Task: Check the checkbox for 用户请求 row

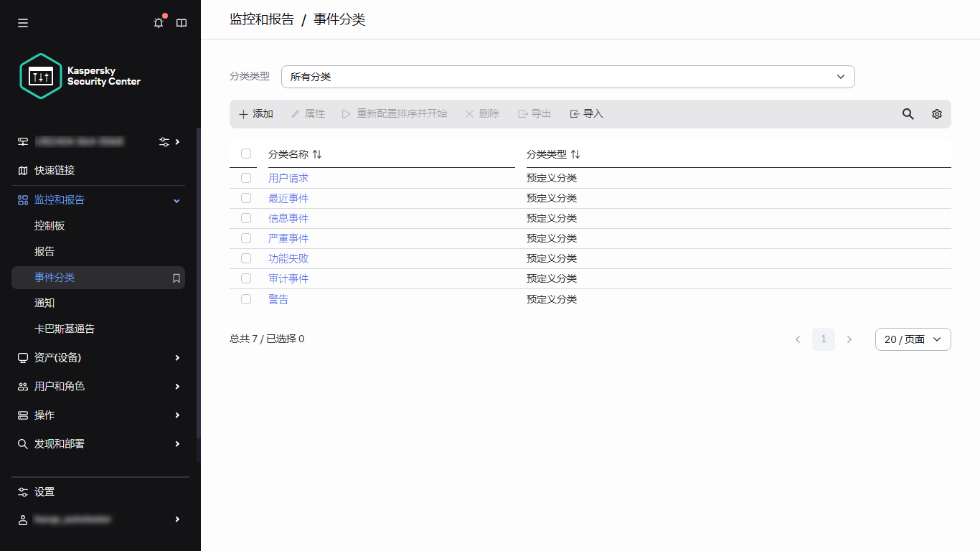Action: point(246,177)
